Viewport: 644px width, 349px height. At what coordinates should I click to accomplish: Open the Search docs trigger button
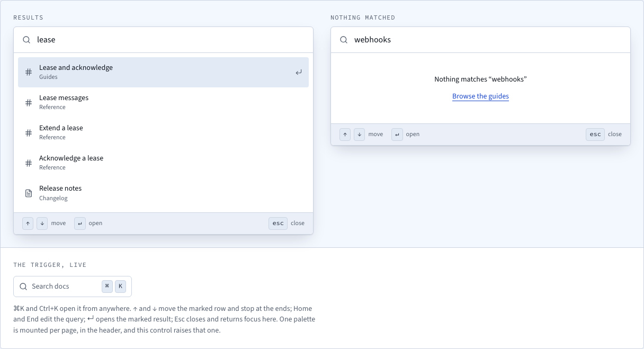(x=73, y=287)
